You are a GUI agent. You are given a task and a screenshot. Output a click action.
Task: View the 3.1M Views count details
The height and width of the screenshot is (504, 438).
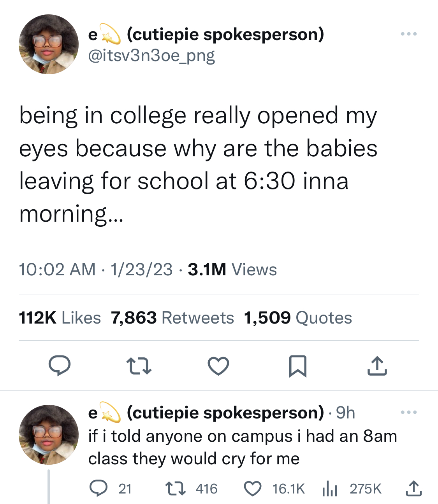[232, 269]
